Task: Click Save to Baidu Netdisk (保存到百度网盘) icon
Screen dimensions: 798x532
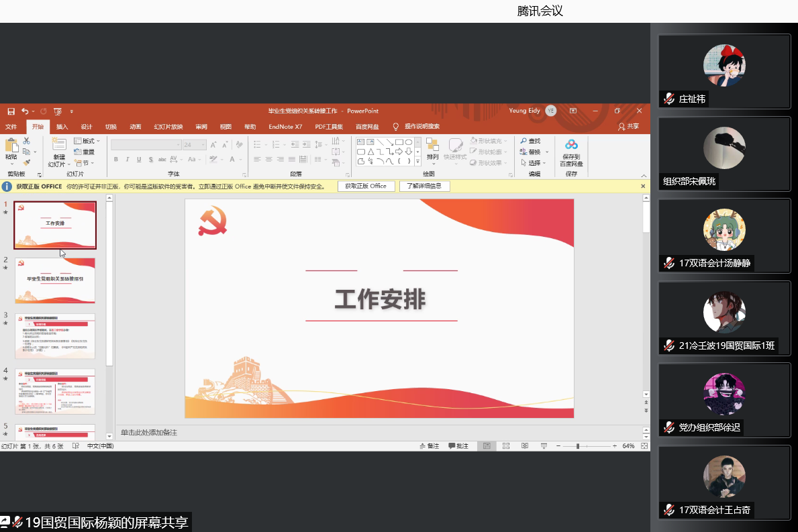Action: point(571,153)
